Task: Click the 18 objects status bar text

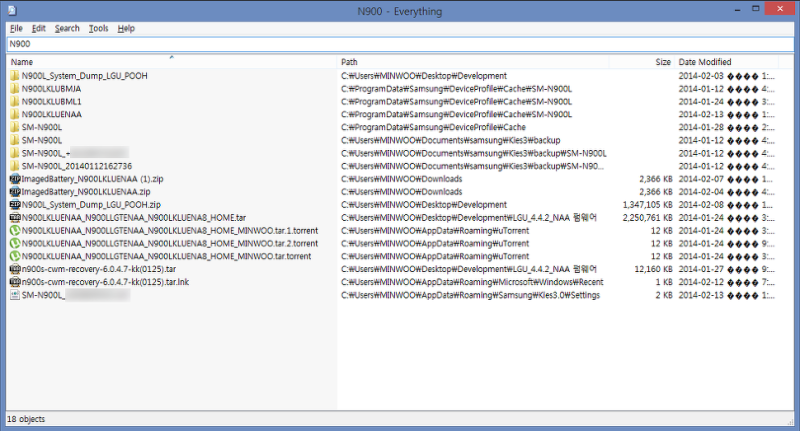Action: (x=26, y=419)
